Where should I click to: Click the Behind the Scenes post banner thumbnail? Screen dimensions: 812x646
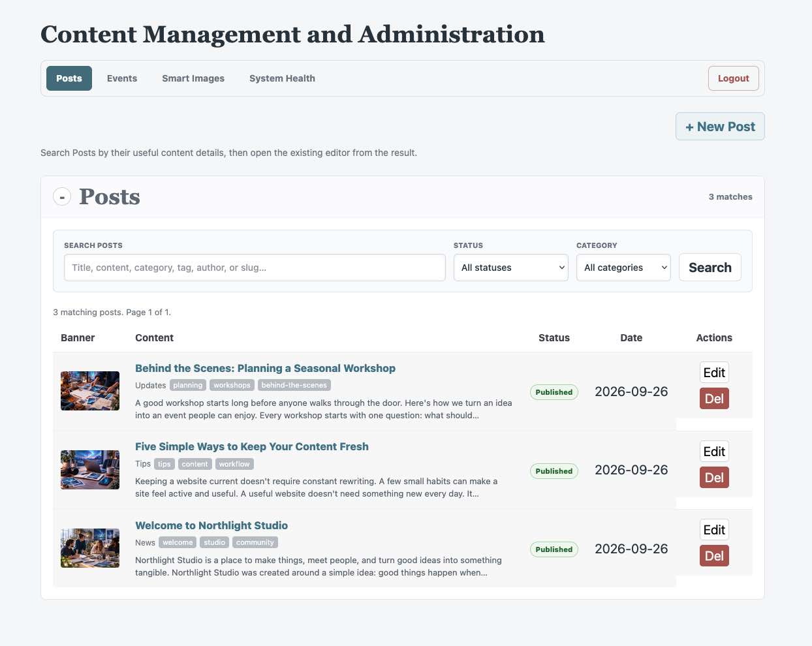coord(90,391)
